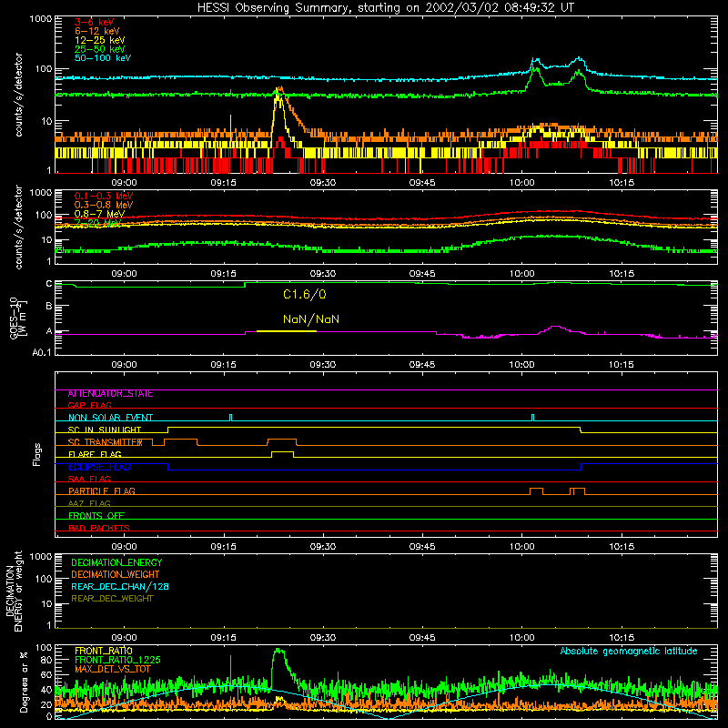Click the ATTENUATOR_STATE flag label
The image size is (728, 728).
tap(110, 394)
